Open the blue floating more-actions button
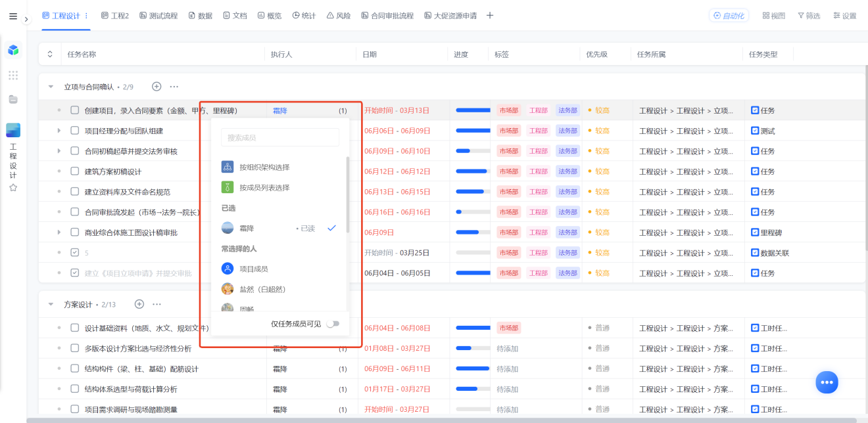Screen dimensions: 868x423 point(827,382)
